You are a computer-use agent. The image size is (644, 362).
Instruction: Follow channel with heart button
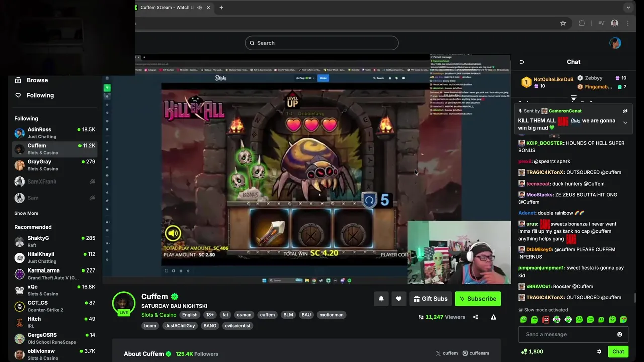398,299
